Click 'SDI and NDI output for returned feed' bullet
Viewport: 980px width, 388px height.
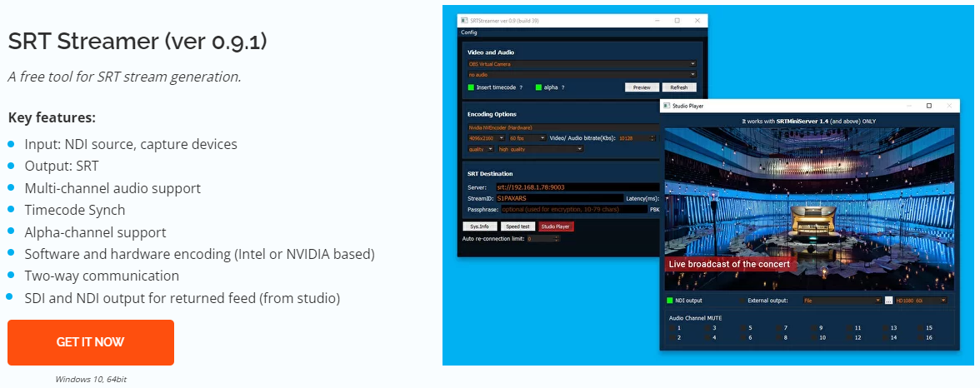(x=182, y=298)
